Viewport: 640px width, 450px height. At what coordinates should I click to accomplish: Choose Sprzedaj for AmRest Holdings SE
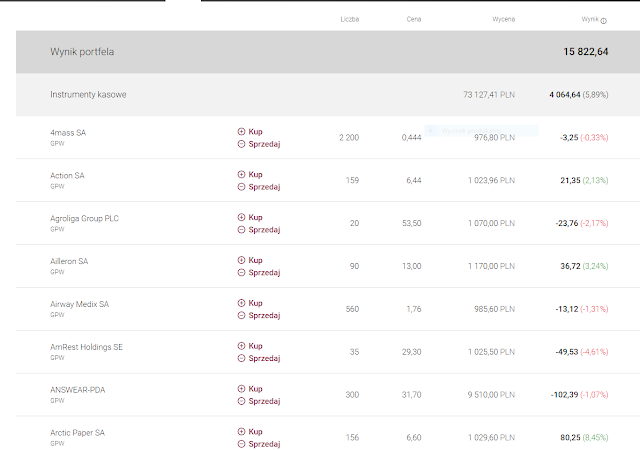coord(264,359)
